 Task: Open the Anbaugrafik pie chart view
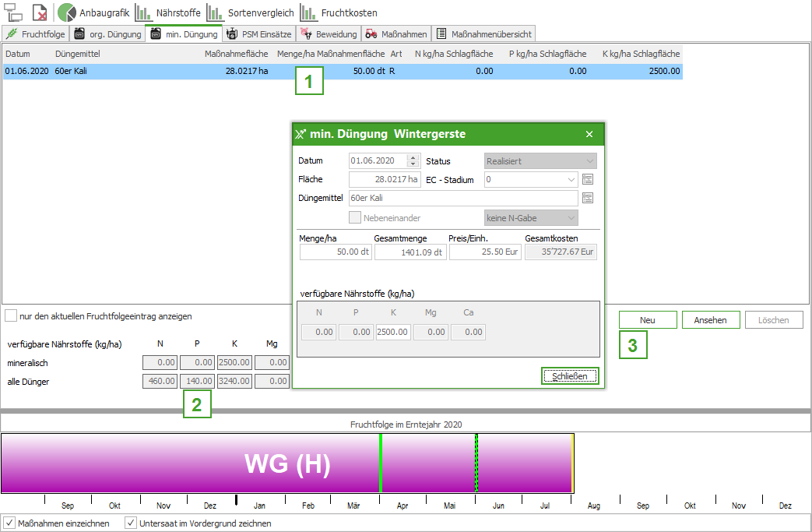pos(93,12)
